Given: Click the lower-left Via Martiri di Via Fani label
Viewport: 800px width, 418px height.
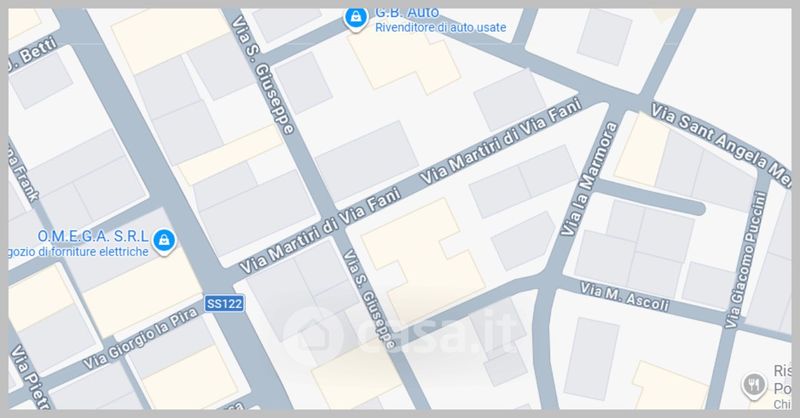Looking at the screenshot, I should tap(320, 231).
